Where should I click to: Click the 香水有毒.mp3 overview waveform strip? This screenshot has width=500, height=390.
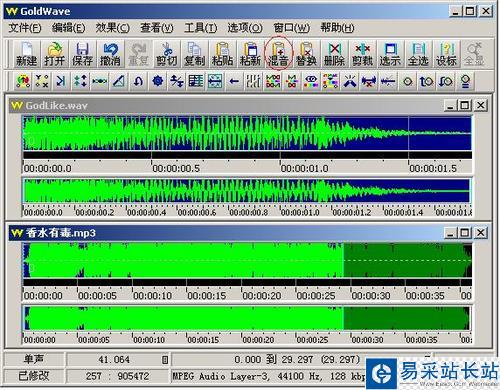pyautogui.click(x=247, y=318)
